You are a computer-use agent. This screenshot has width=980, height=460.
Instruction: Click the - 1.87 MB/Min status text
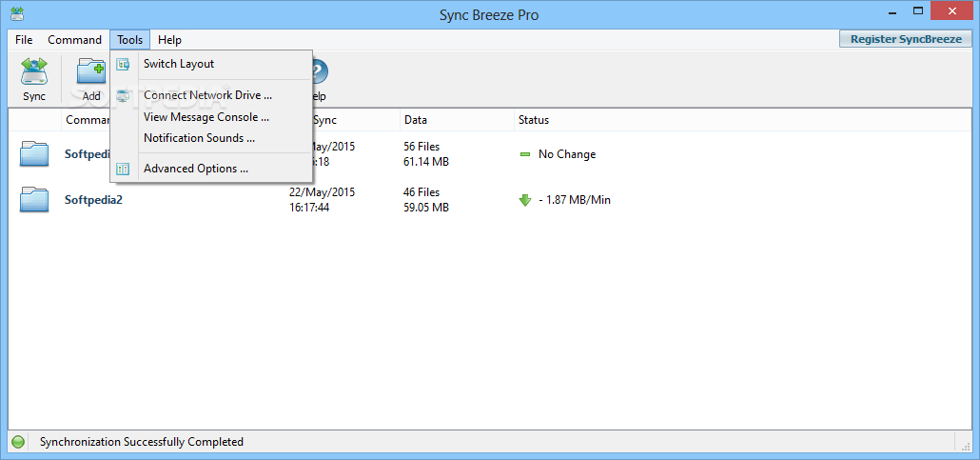pos(575,200)
